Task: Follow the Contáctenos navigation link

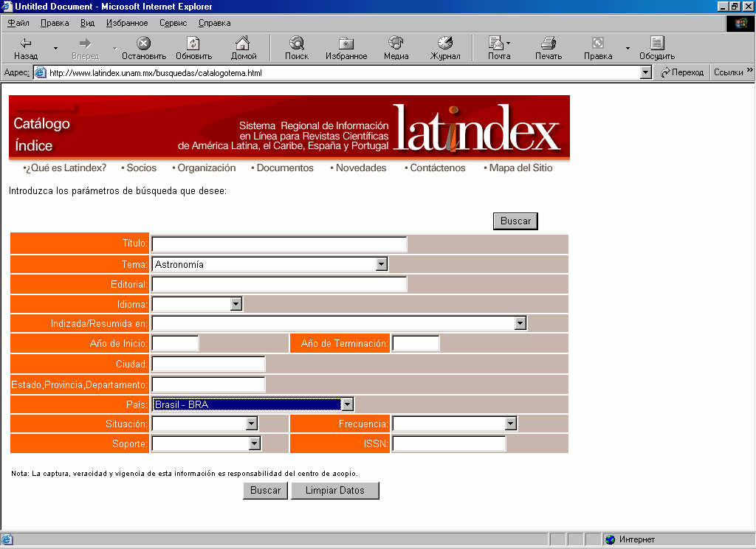Action: pyautogui.click(x=437, y=168)
